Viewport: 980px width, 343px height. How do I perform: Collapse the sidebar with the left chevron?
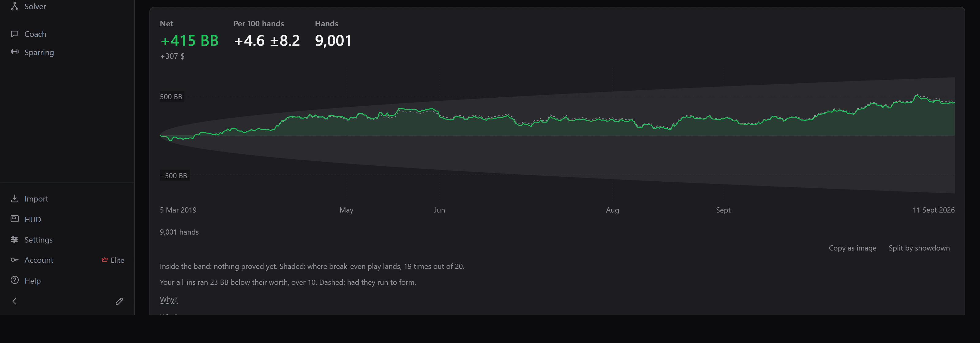click(x=14, y=301)
